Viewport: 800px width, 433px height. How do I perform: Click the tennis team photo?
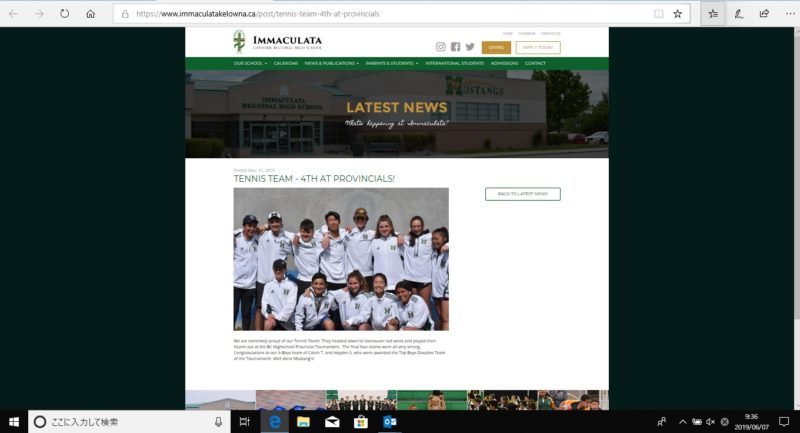pos(341,258)
